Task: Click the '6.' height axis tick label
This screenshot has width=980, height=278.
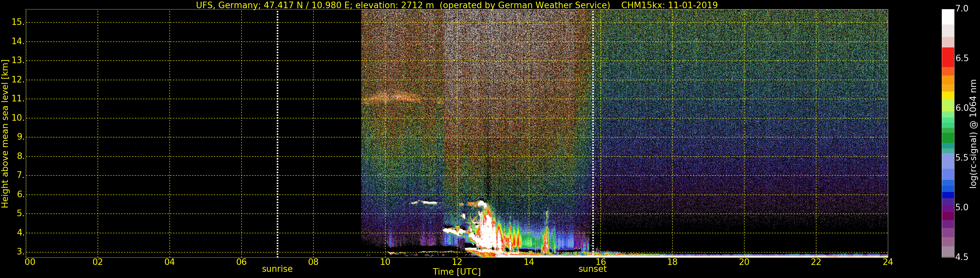Action: pyautogui.click(x=20, y=195)
